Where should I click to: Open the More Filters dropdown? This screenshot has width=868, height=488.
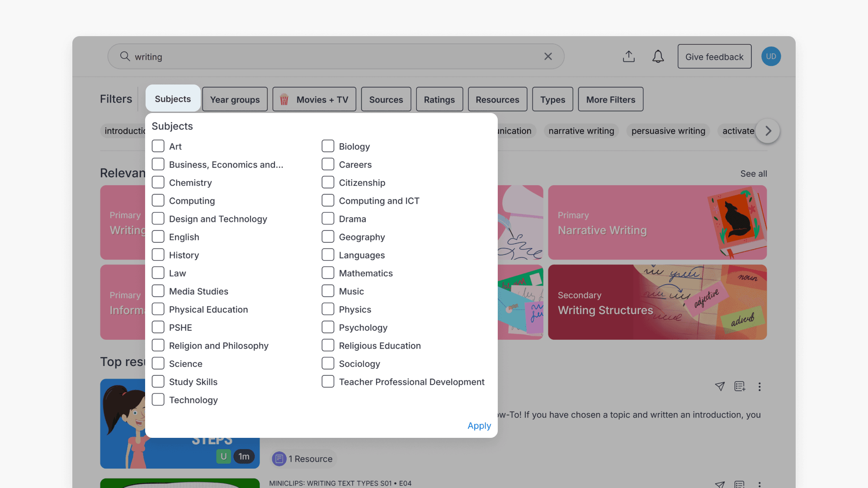tap(610, 99)
